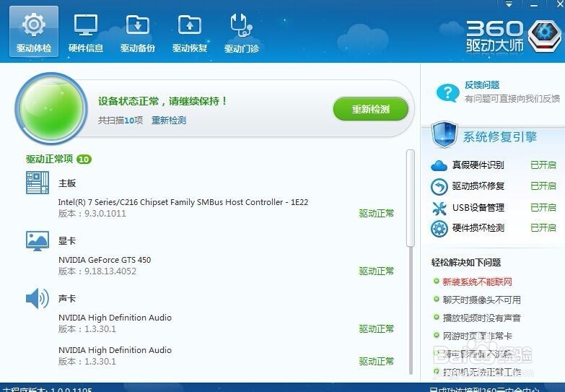
Task: Open 播放视频时没有声音 help link
Action: click(x=481, y=318)
